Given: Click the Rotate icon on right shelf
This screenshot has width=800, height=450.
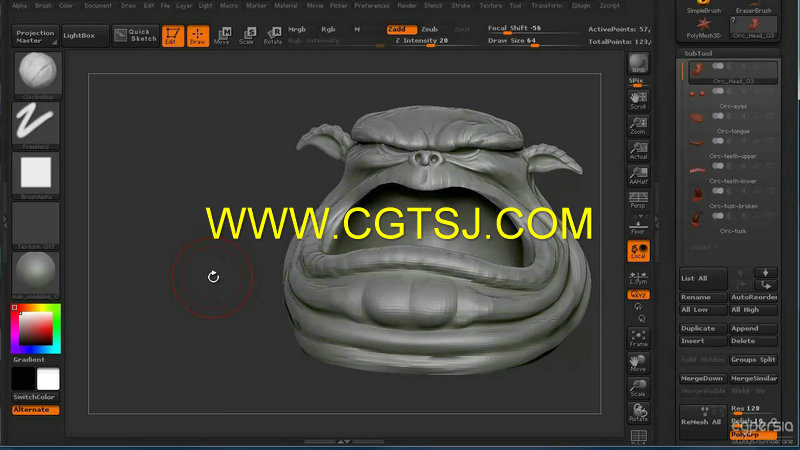Looking at the screenshot, I should (x=638, y=413).
